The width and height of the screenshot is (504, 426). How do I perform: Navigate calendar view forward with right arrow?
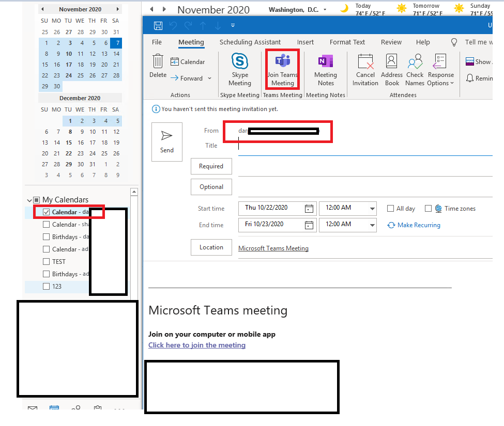tap(164, 9)
